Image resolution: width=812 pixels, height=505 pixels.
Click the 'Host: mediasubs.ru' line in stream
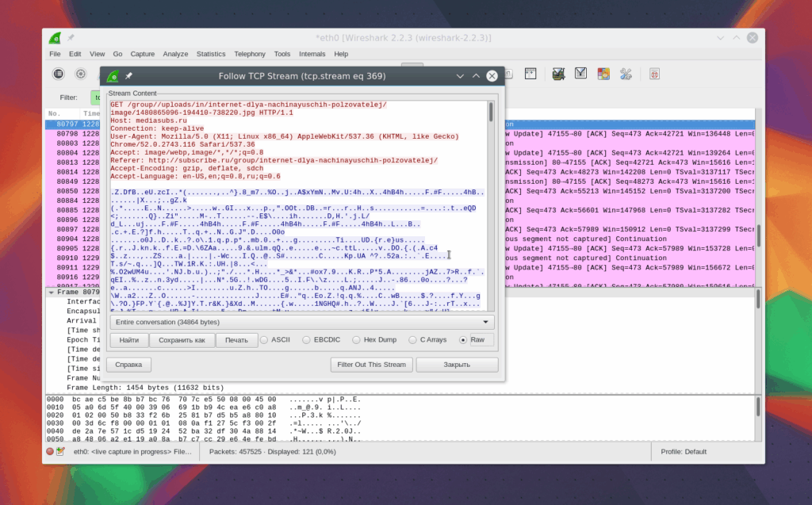[148, 121]
